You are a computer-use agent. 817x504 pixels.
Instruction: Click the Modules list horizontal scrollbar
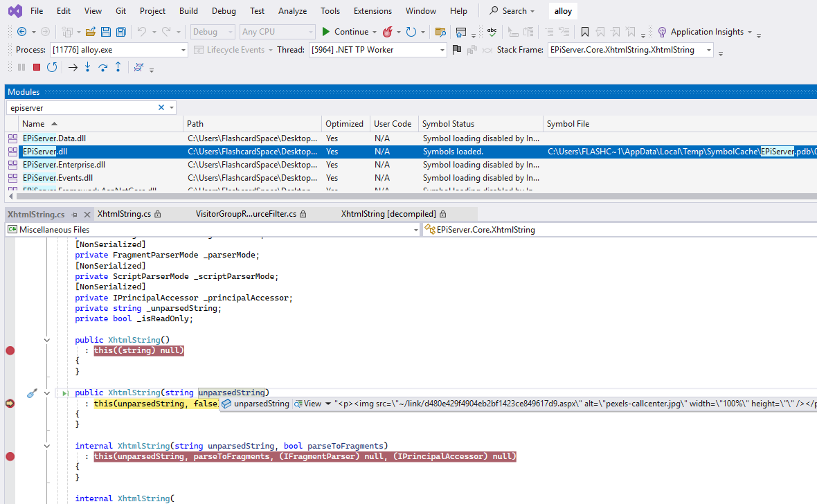[416, 197]
